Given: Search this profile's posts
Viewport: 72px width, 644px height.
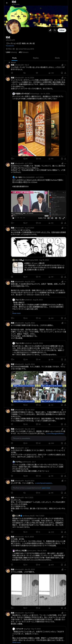Looking at the screenshot, I should pyautogui.click(x=55, y=30).
